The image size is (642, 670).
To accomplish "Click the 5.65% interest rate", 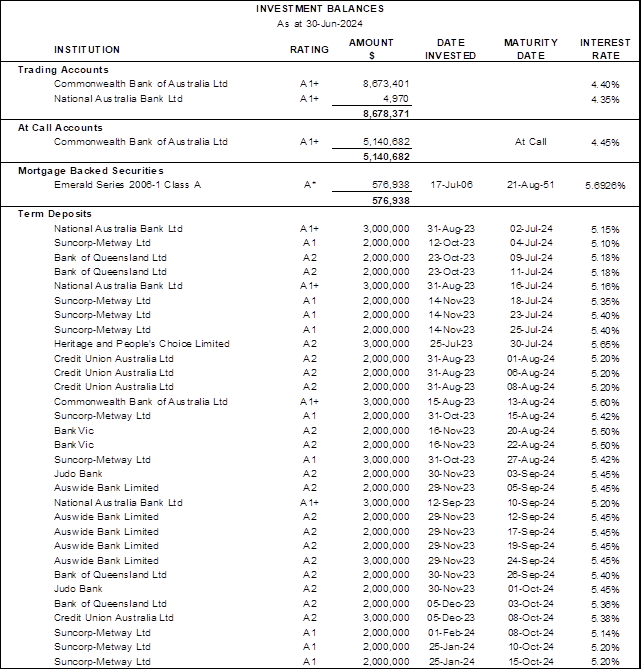I will click(605, 345).
